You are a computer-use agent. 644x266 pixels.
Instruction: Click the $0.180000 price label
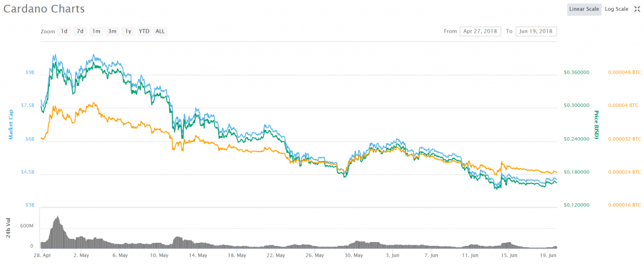point(576,172)
